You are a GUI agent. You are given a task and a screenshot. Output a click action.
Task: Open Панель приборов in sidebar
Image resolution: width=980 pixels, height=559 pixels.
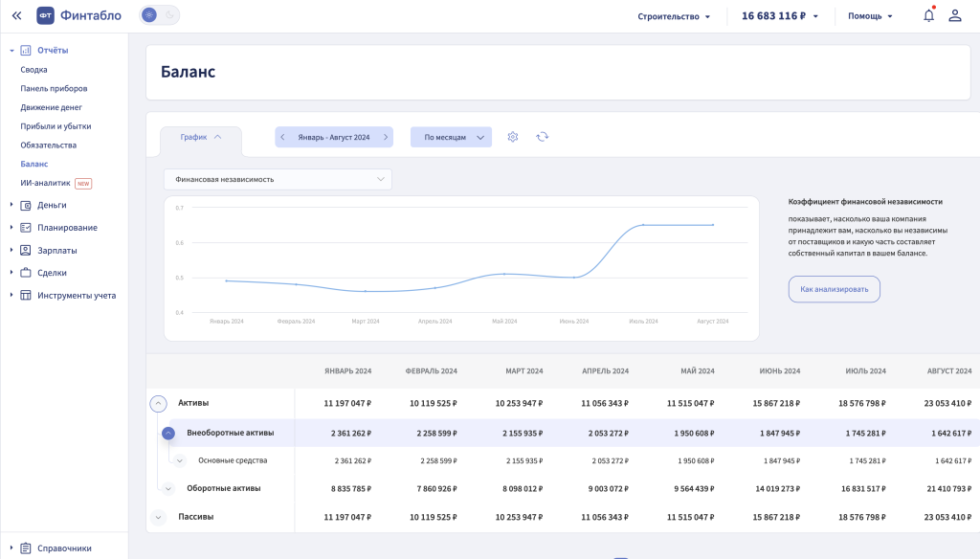[54, 88]
